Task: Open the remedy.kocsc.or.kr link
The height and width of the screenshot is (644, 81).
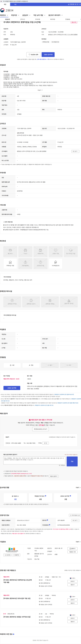Action: tap(21, 474)
